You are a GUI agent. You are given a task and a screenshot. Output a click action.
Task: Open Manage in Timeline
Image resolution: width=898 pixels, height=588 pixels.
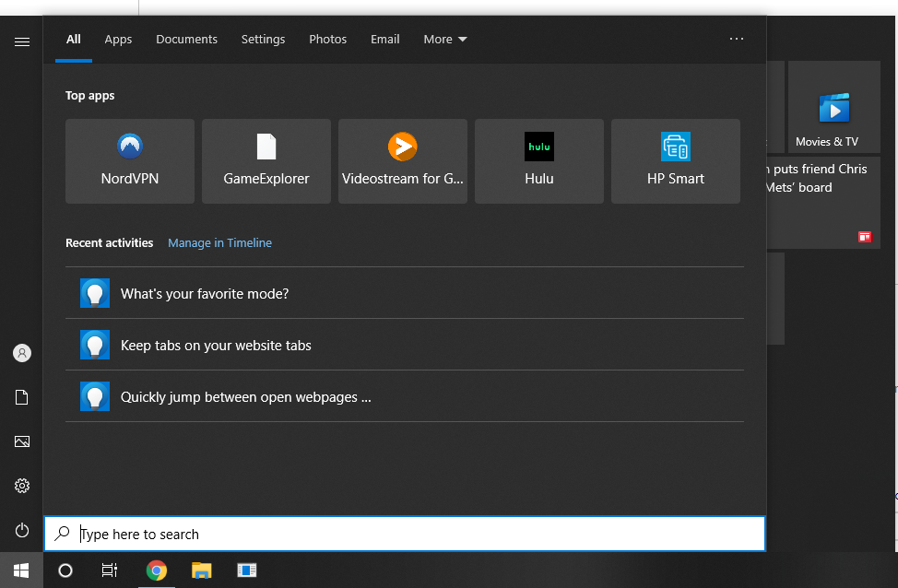[219, 242]
